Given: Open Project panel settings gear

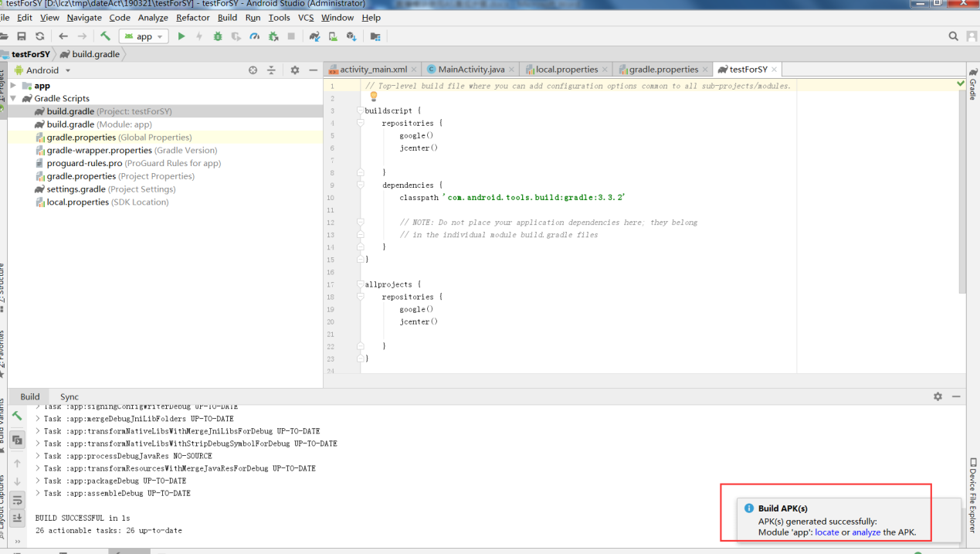Looking at the screenshot, I should 294,70.
